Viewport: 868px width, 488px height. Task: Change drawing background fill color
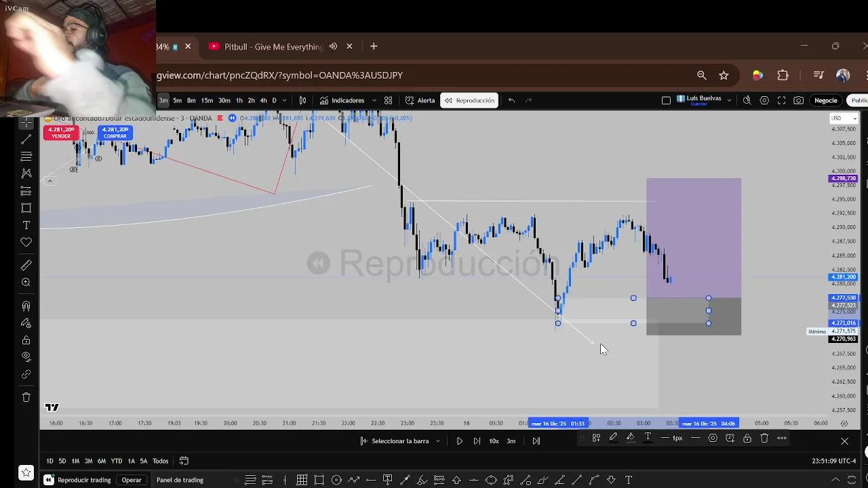(630, 438)
